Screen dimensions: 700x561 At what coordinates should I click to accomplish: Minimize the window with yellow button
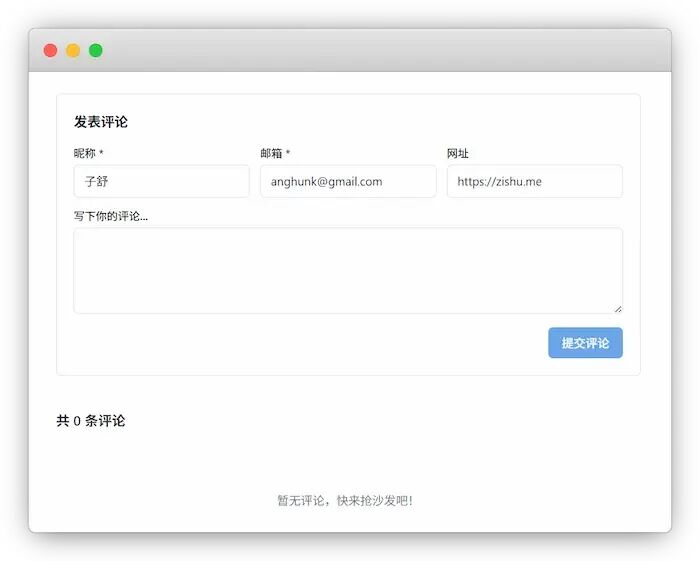tap(73, 50)
